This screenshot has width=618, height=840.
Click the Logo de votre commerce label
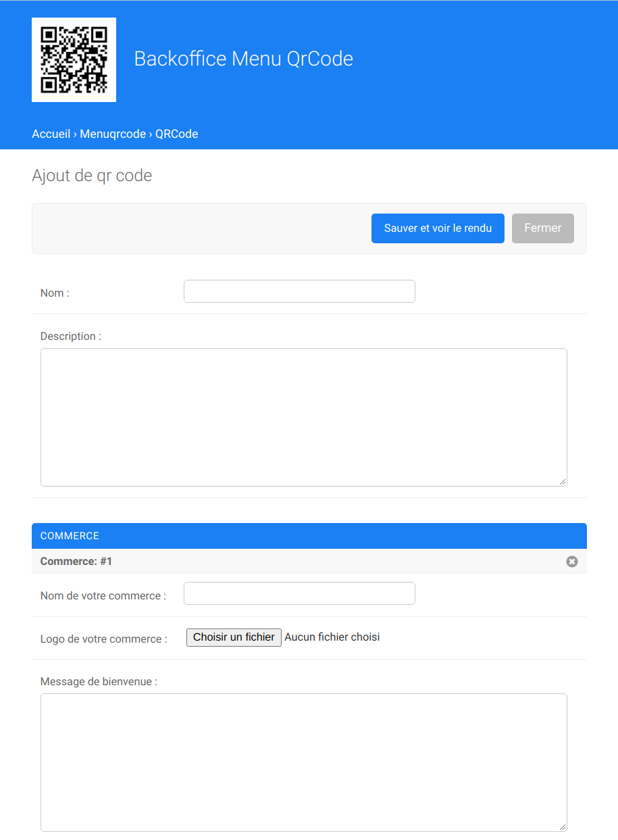pyautogui.click(x=104, y=639)
